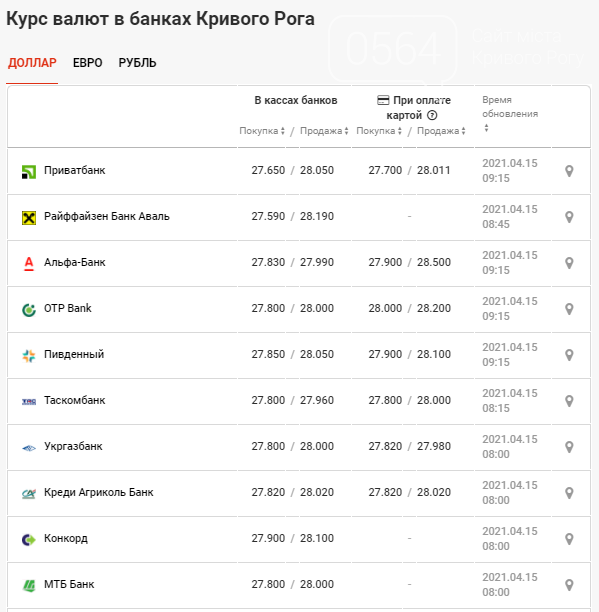599x612 pixels.
Task: Click Таскомбанк cash sale rate 27.960
Action: point(317,401)
